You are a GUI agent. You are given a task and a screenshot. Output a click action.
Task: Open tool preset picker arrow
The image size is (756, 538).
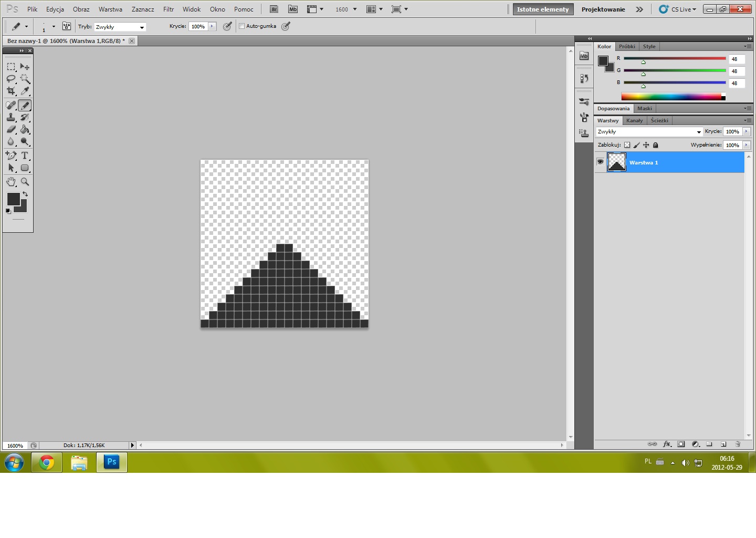(x=26, y=26)
